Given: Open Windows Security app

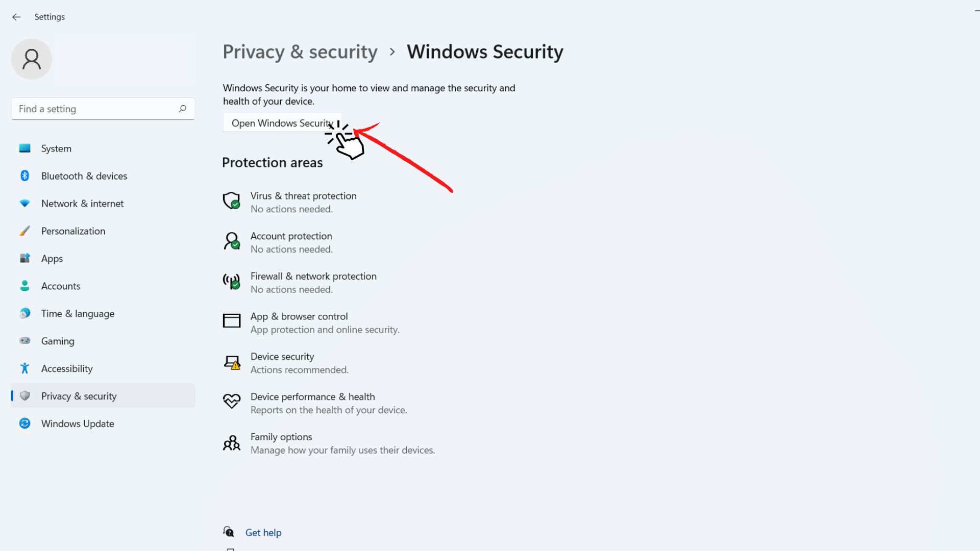Looking at the screenshot, I should (283, 123).
